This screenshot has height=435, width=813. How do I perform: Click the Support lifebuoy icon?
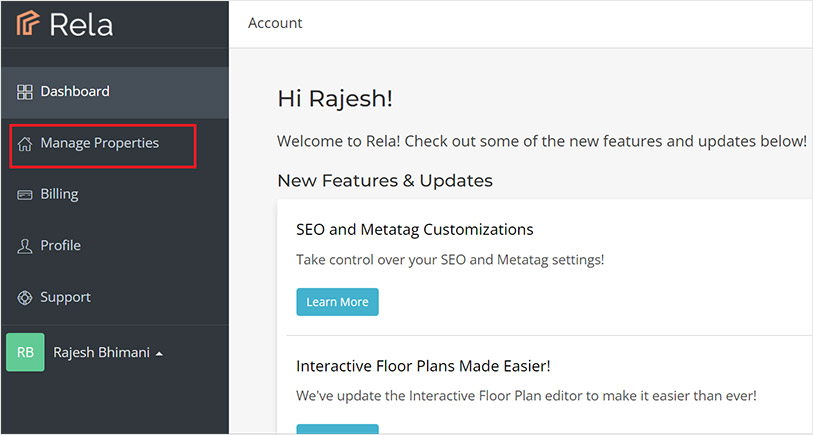(x=25, y=298)
